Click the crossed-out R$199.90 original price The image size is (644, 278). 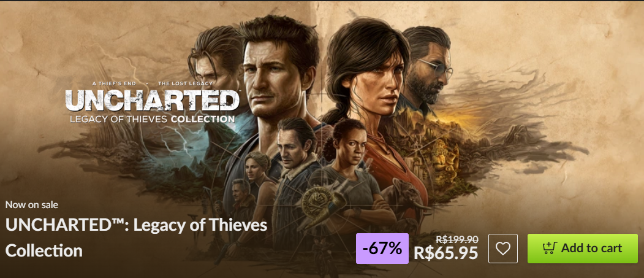tap(456, 239)
